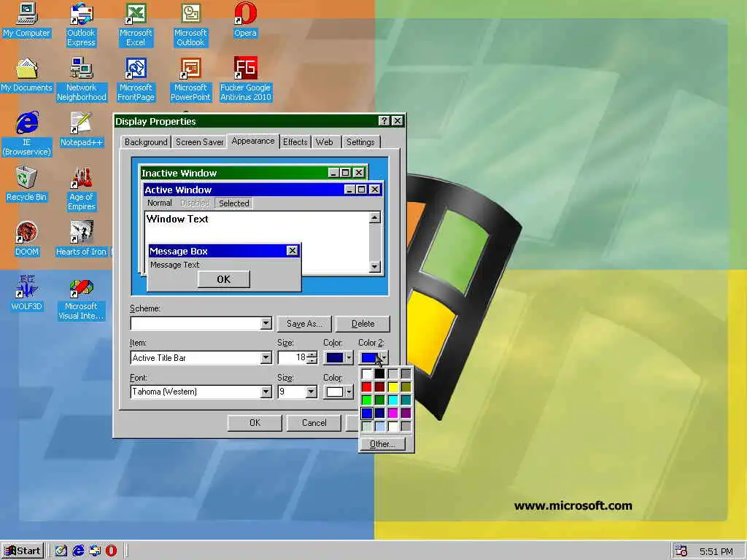Select the Outlook Express desktop shortcut

point(81,25)
